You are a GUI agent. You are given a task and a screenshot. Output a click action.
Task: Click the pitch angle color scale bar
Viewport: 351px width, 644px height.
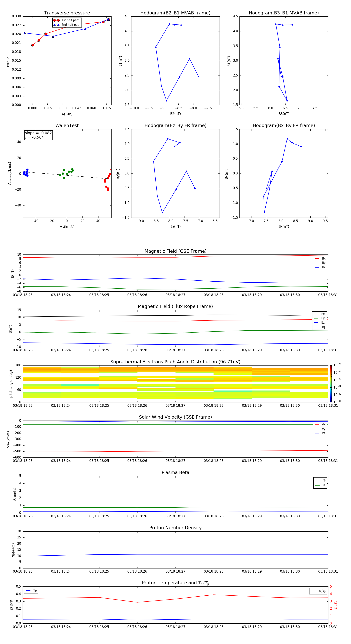(331, 383)
